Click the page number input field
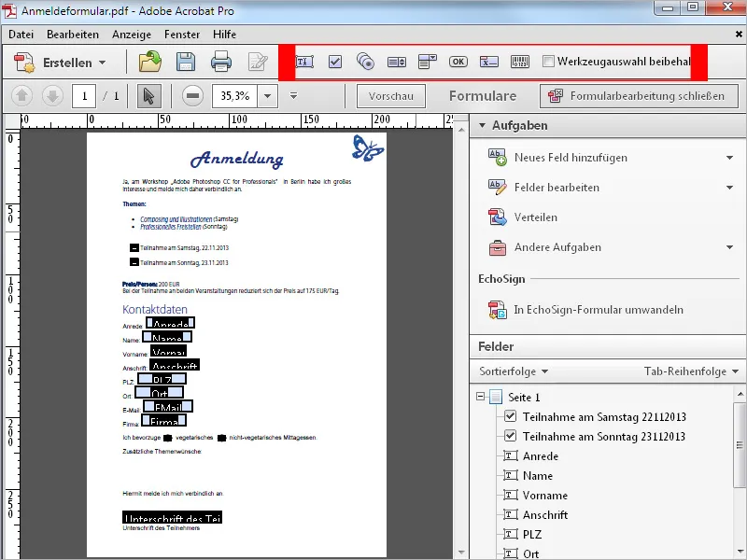Viewport: 747px width, 560px height. coord(84,96)
